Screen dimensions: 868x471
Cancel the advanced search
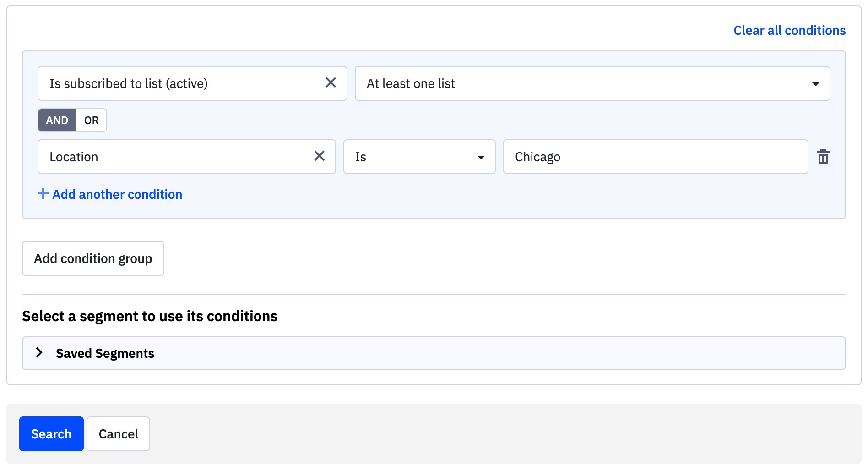pos(118,434)
